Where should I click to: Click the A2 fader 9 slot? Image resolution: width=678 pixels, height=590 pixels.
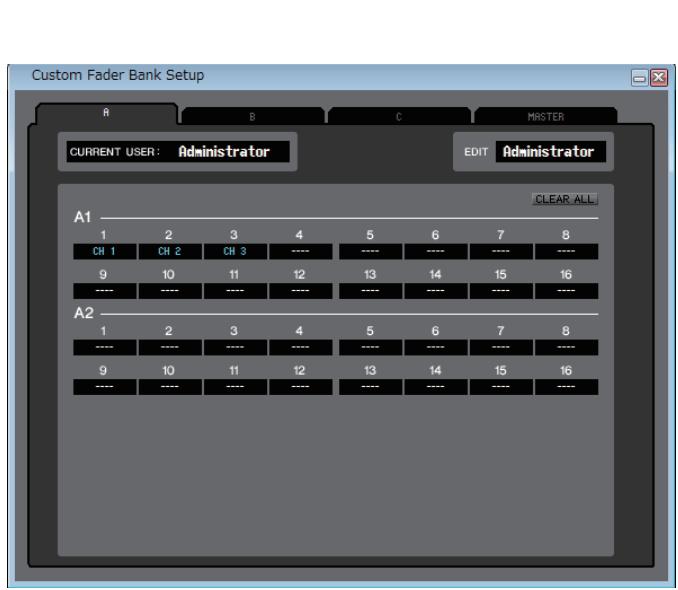105,387
